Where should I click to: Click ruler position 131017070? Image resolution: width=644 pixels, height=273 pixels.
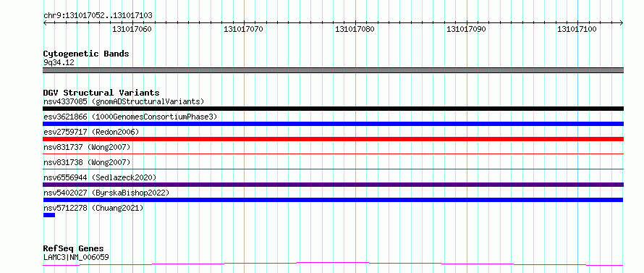(x=244, y=29)
